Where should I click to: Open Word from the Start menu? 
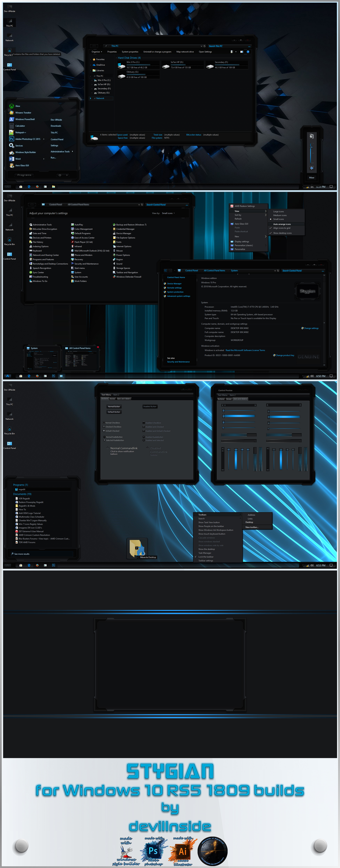coord(15,159)
